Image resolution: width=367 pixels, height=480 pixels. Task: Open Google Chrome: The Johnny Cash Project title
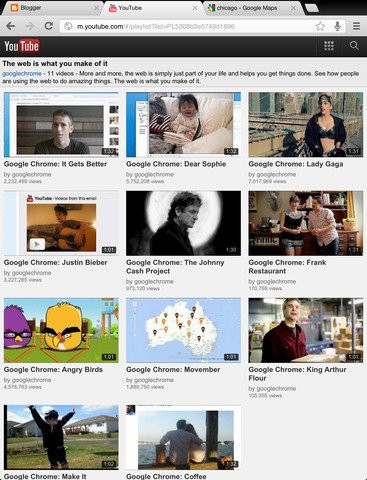click(175, 267)
